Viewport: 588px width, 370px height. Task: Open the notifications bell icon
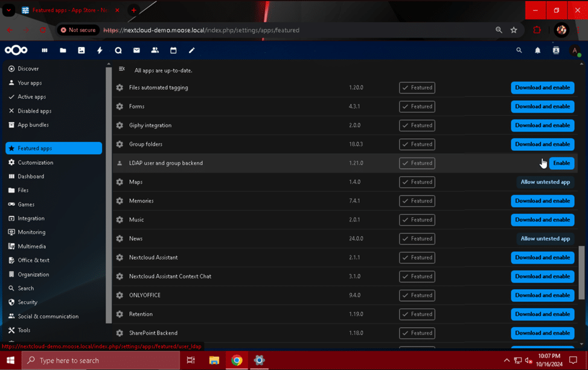pos(537,50)
